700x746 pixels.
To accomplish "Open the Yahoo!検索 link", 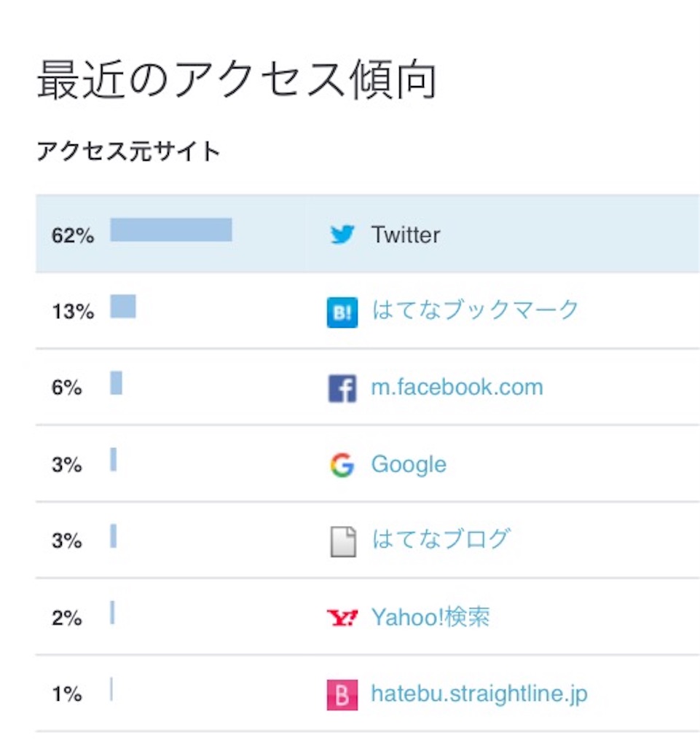I will coord(430,617).
